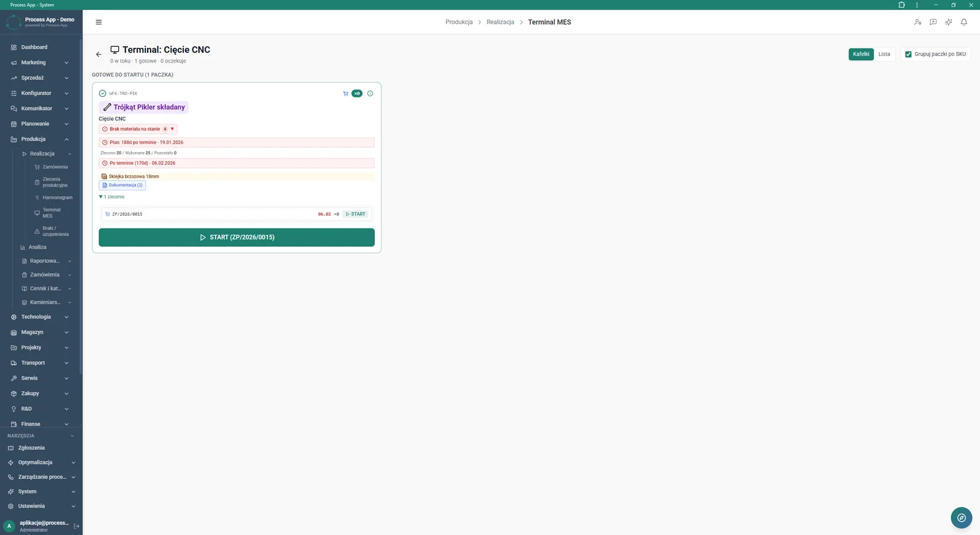This screenshot has height=535, width=980.
Task: Expand the Zakupy menu
Action: pos(40,393)
